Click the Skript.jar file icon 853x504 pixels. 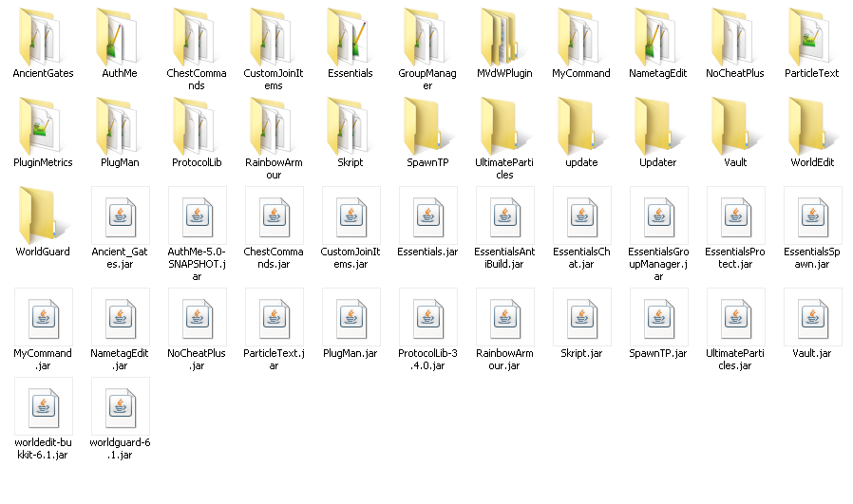coord(582,318)
